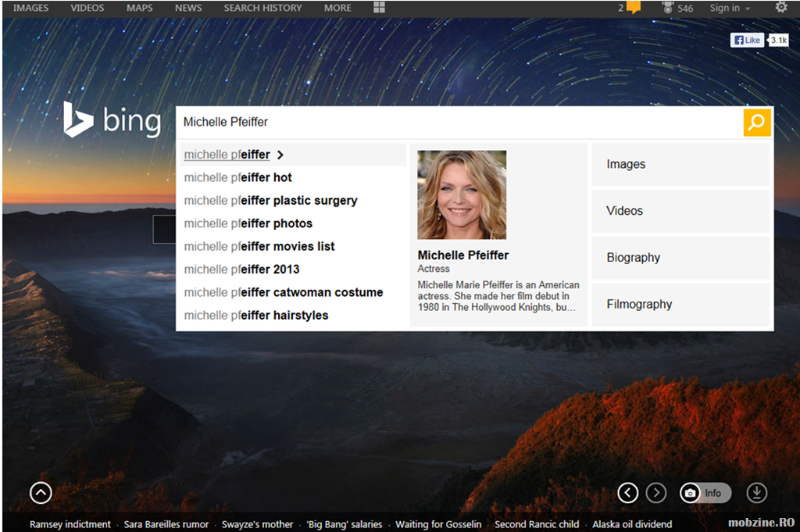This screenshot has width=800, height=532.
Task: Open IMAGES in the top navigation
Action: tap(30, 8)
